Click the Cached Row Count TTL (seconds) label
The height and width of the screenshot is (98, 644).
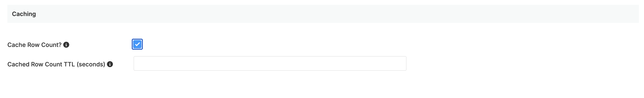point(56,64)
